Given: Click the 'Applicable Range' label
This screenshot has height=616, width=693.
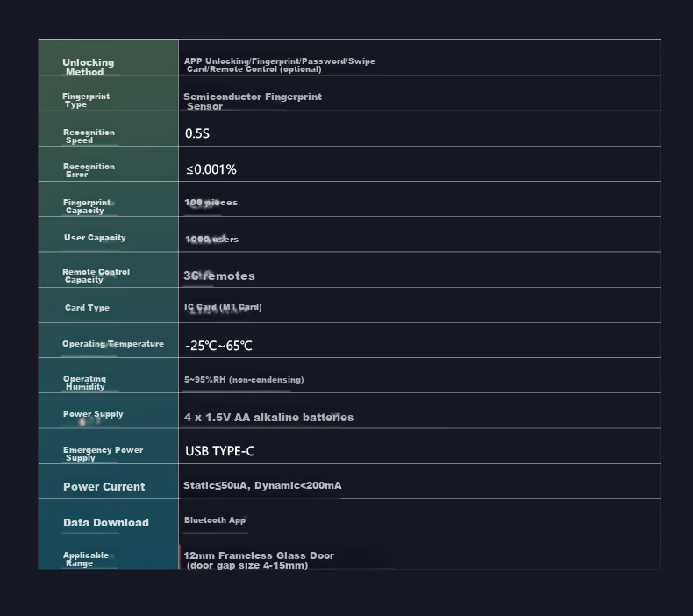Looking at the screenshot, I should [86, 559].
